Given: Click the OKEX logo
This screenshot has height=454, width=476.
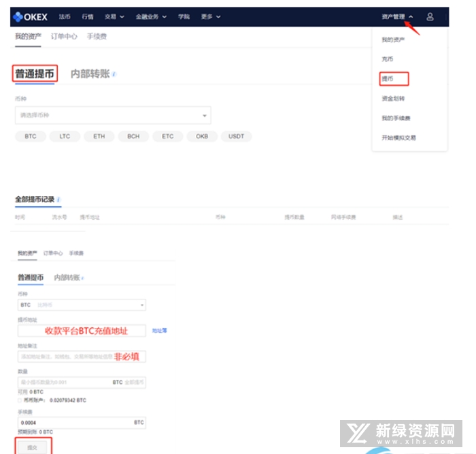Looking at the screenshot, I should pos(31,16).
